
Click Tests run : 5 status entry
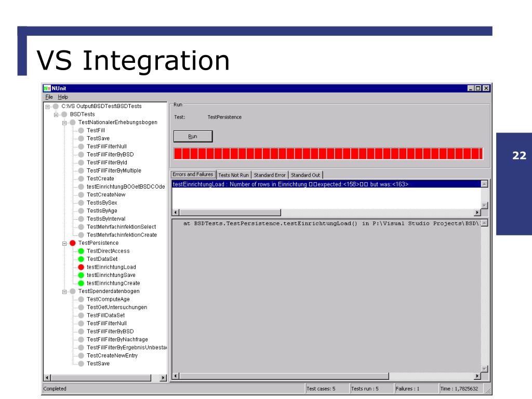pyautogui.click(x=365, y=389)
